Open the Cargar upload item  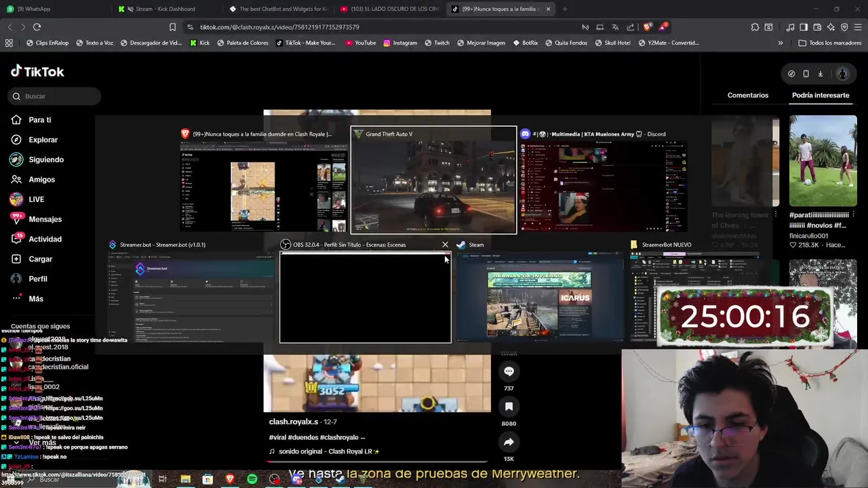point(40,259)
